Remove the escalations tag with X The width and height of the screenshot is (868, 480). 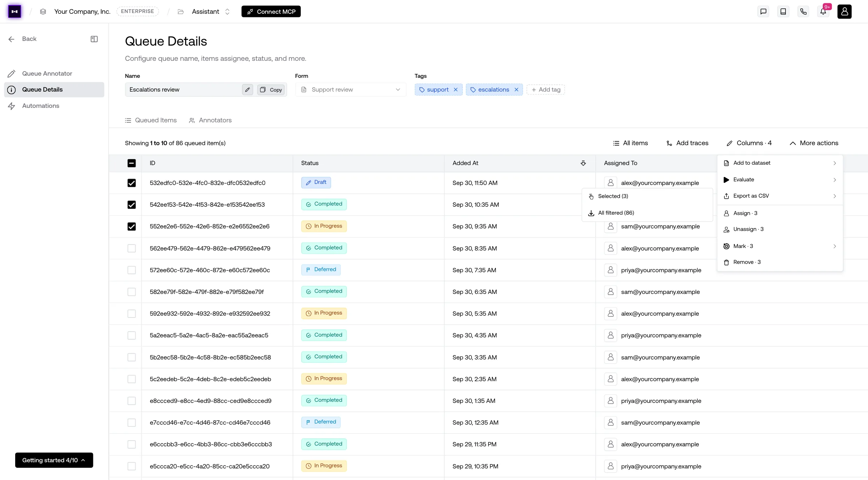coord(516,89)
